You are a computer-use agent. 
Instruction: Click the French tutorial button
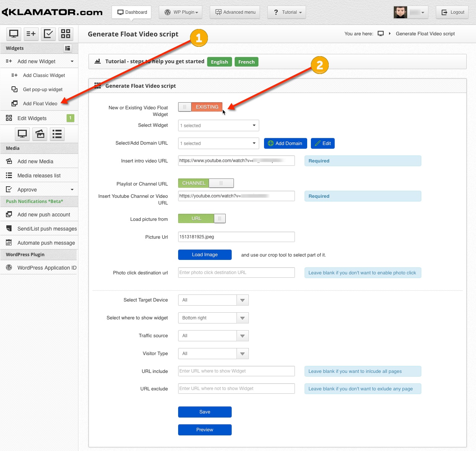click(247, 62)
